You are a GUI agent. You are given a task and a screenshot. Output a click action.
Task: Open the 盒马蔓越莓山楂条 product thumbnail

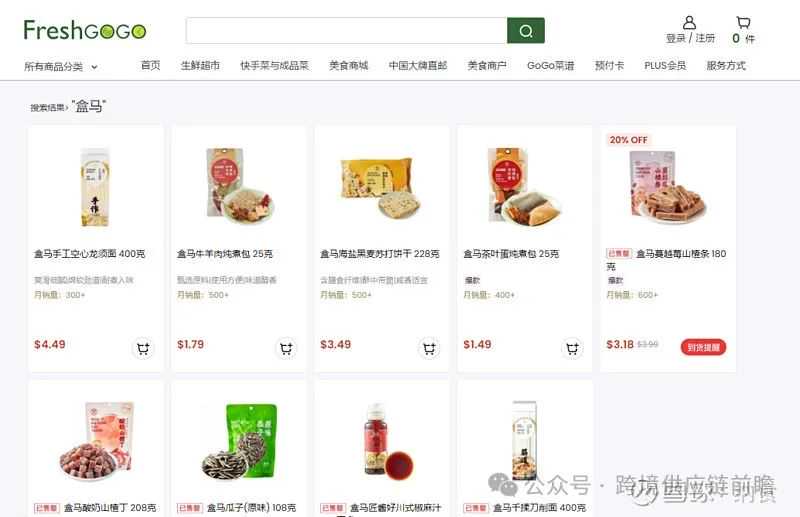point(668,185)
